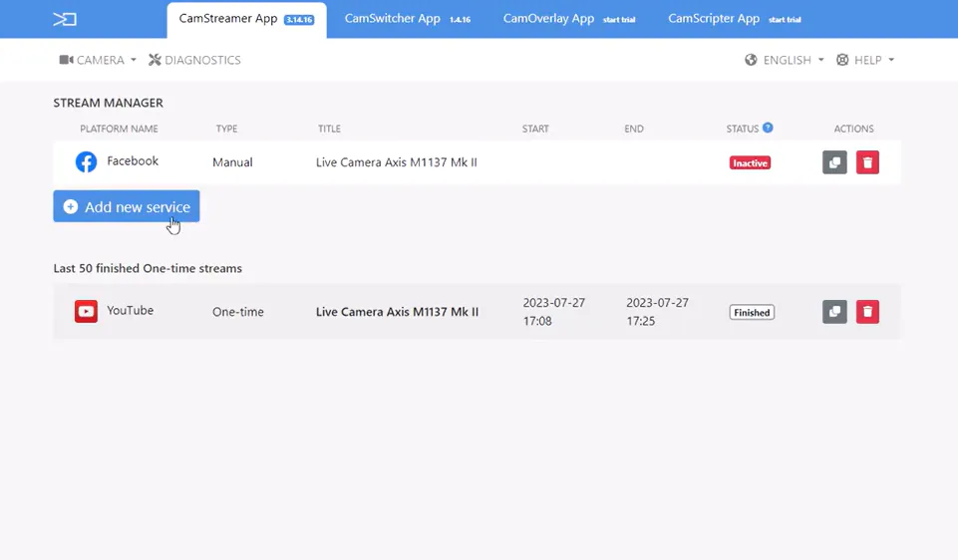Screen dimensions: 958x560
Task: Click the Inactive status badge for Facebook
Action: pos(750,163)
